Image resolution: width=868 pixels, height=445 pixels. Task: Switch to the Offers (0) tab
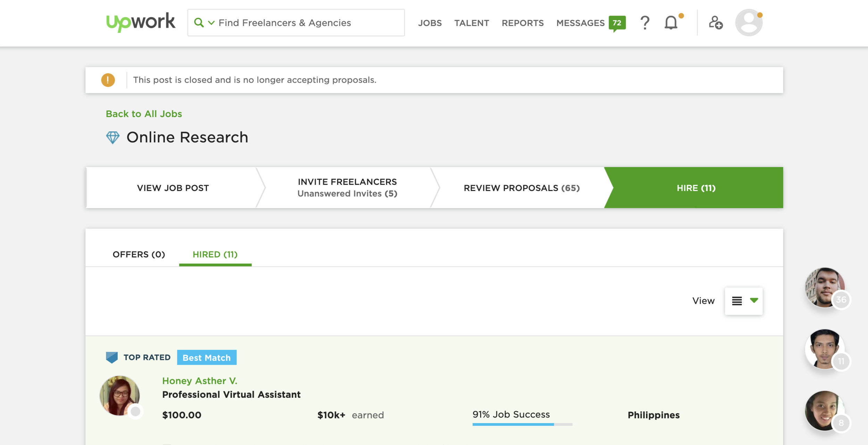[x=139, y=254]
